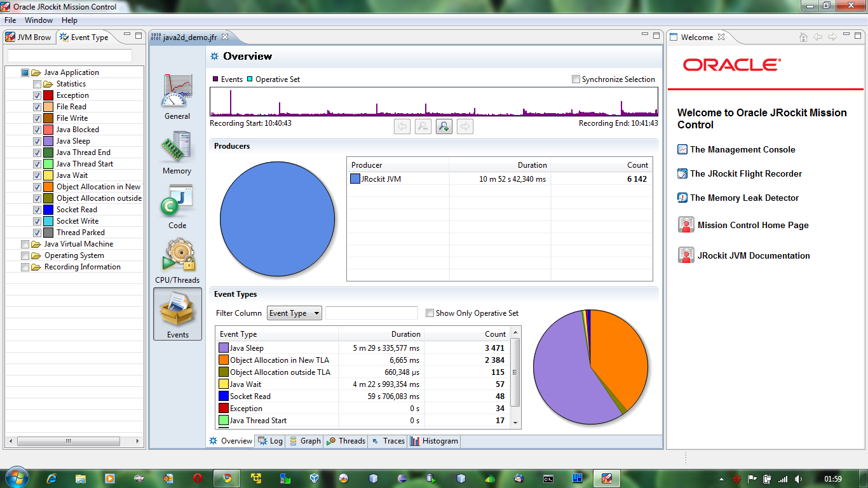Close the Welcome view tab
Viewport: 868px width, 488px height.
pyautogui.click(x=721, y=37)
